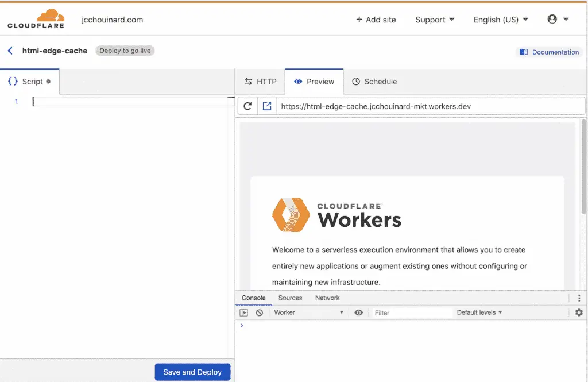Click the Save and Deploy button
Image resolution: width=588 pixels, height=382 pixels.
192,372
